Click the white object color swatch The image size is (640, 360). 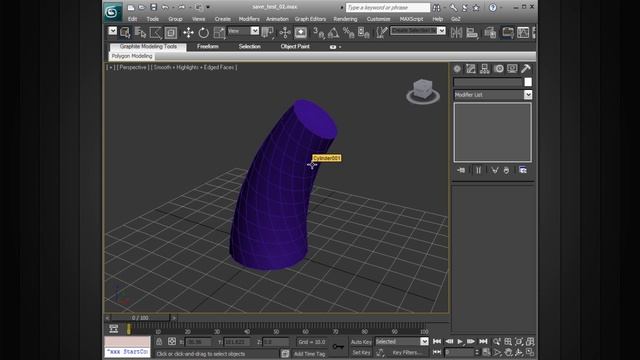528,82
